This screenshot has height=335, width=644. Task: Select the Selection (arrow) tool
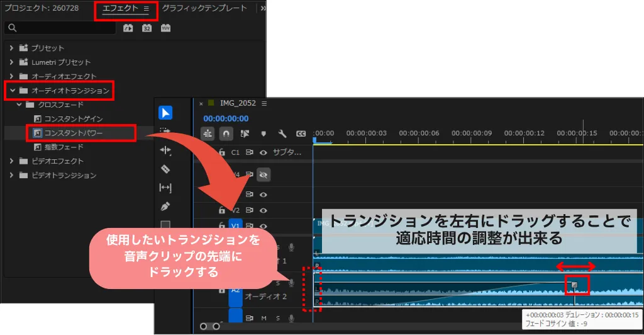click(165, 113)
